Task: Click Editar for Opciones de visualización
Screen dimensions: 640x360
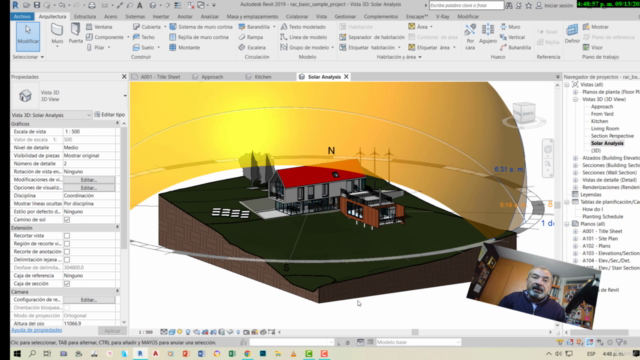Action: 89,188
